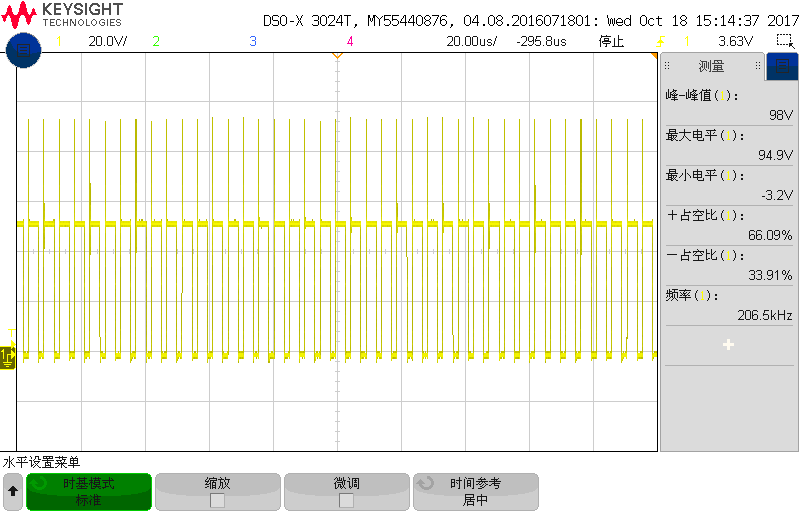Image resolution: width=800 pixels, height=512 pixels.
Task: Select channel 1 scale 20.0V/
Action: 108,41
